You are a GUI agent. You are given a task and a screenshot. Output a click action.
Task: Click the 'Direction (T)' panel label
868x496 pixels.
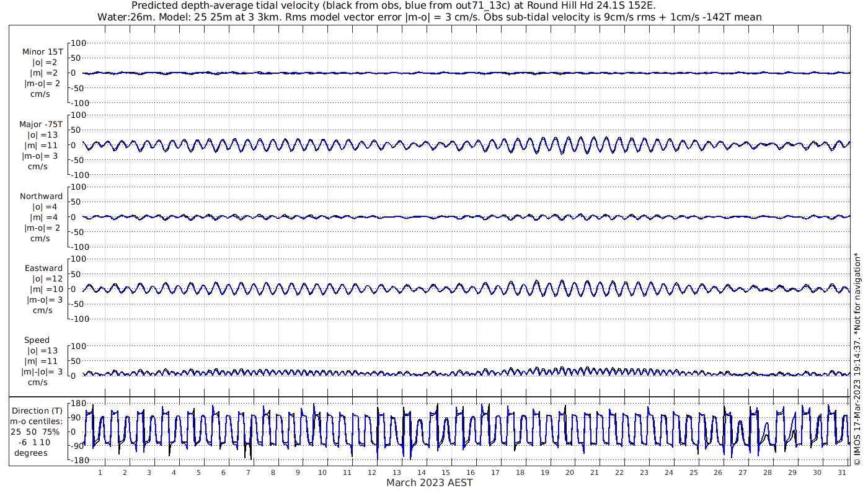point(38,410)
